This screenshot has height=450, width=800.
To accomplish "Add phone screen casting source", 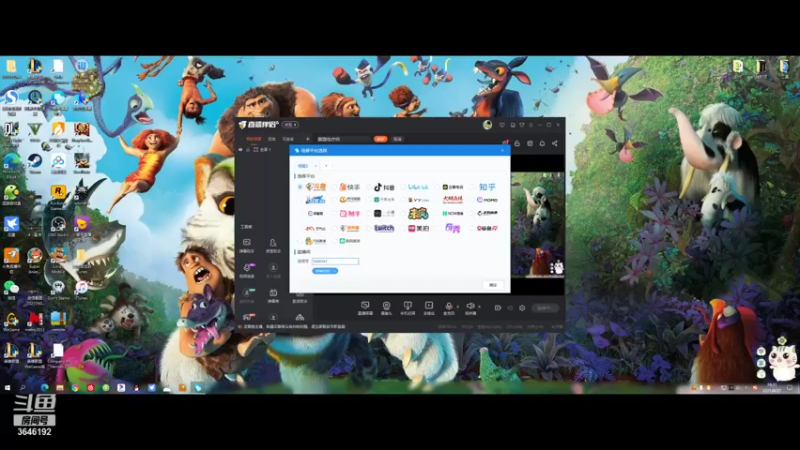I will (x=407, y=308).
